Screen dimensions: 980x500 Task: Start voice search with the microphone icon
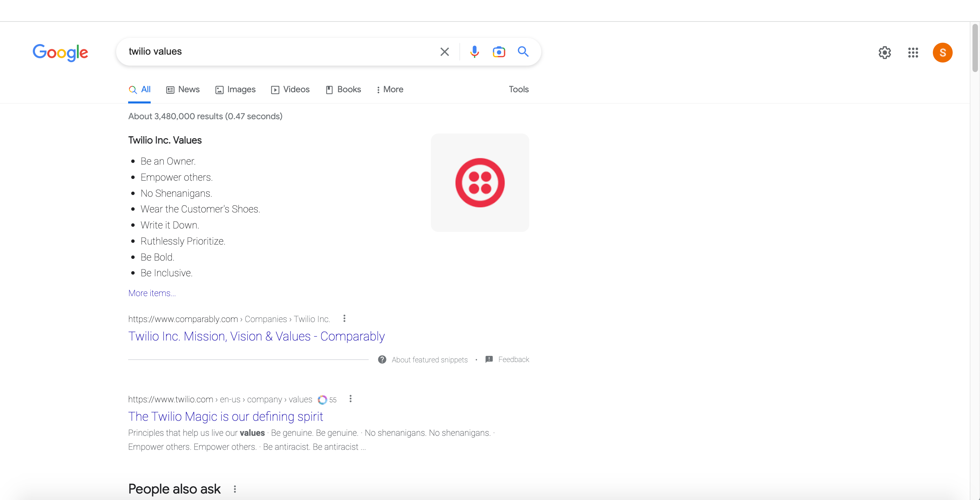tap(474, 52)
